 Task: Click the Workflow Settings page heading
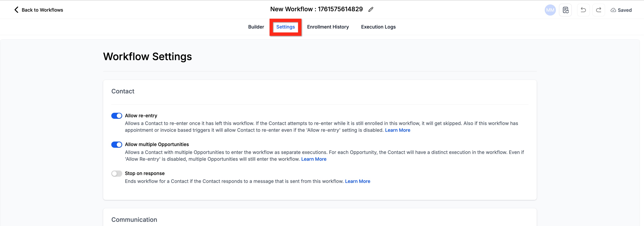pyautogui.click(x=147, y=56)
